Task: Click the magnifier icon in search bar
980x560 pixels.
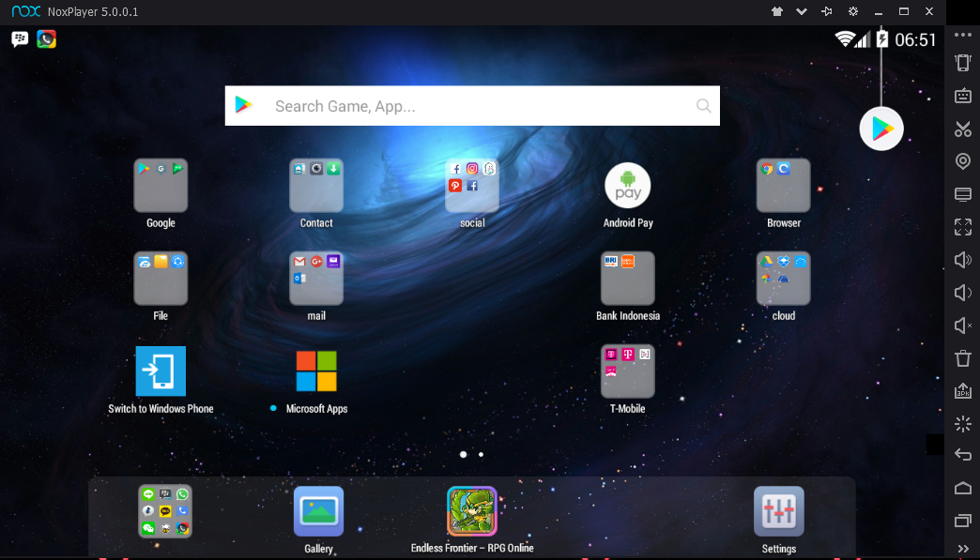Action: pyautogui.click(x=704, y=106)
